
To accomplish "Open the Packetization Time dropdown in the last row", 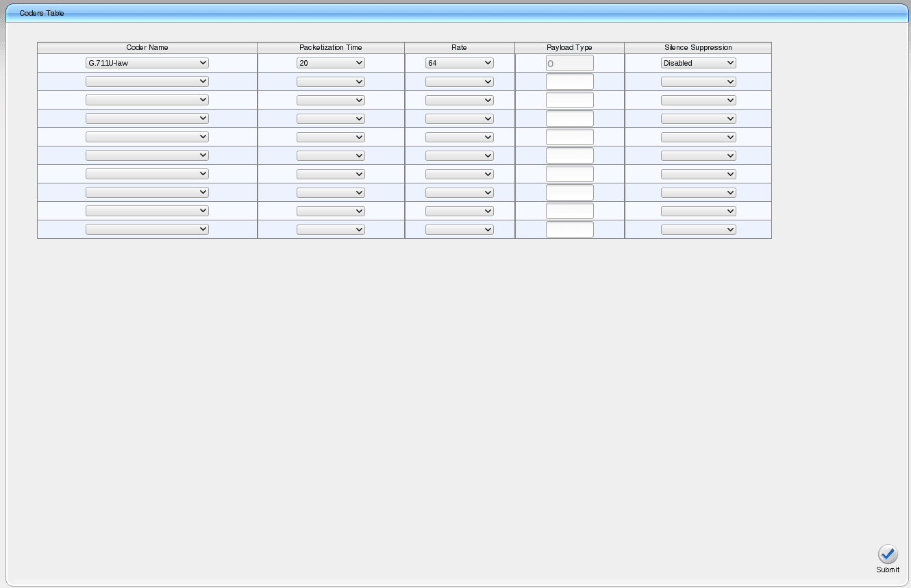I will pyautogui.click(x=331, y=229).
